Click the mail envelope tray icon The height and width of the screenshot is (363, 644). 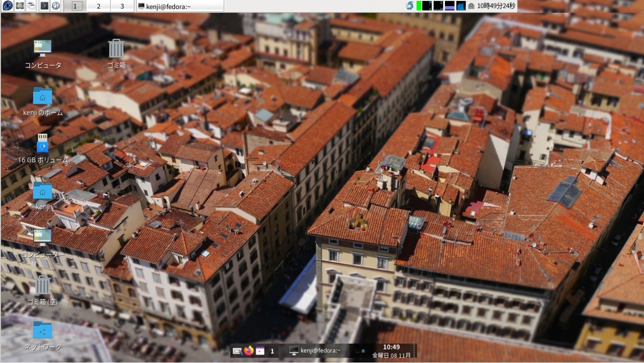tap(471, 6)
